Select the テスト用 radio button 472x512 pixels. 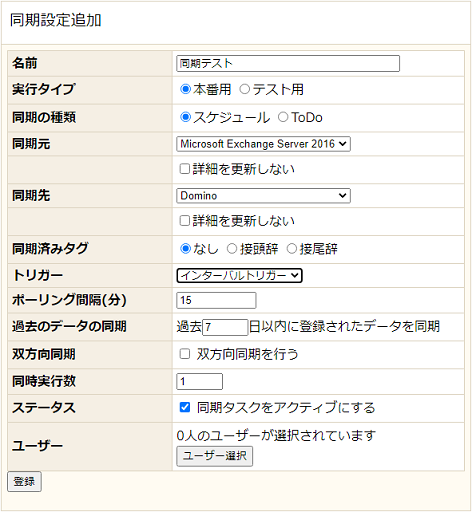tap(245, 89)
